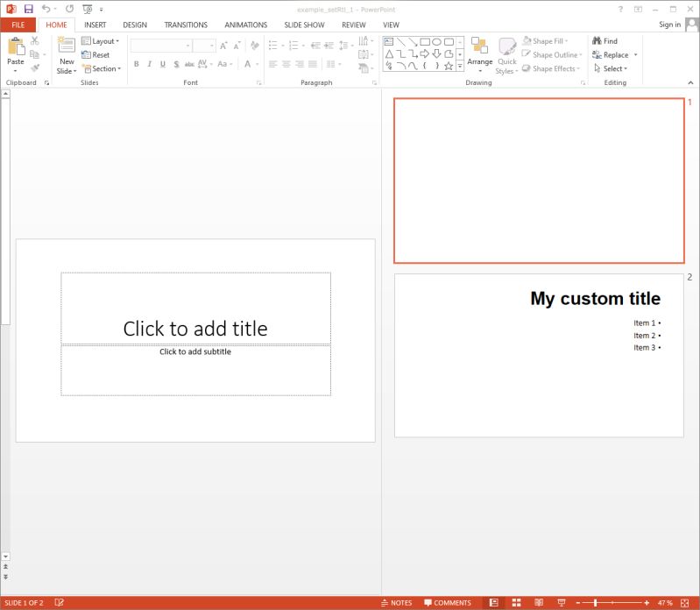This screenshot has width=700, height=610.
Task: Open the PowerPoint Help question mark
Action: (620, 9)
